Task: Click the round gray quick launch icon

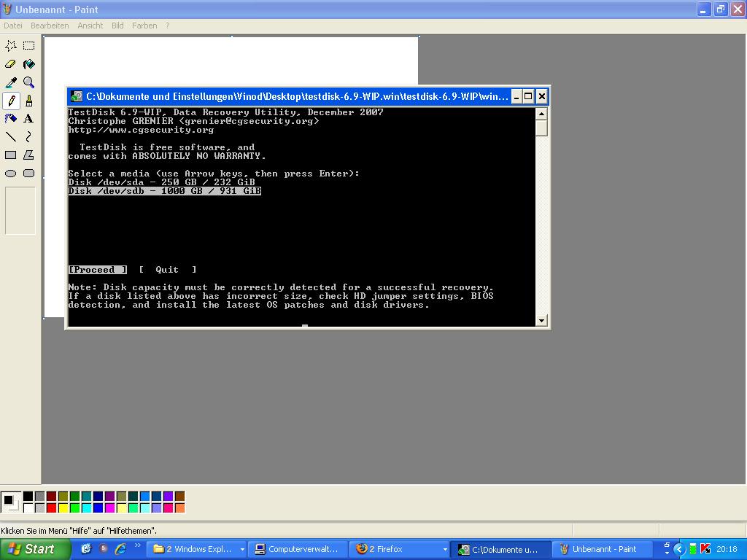Action: click(104, 548)
